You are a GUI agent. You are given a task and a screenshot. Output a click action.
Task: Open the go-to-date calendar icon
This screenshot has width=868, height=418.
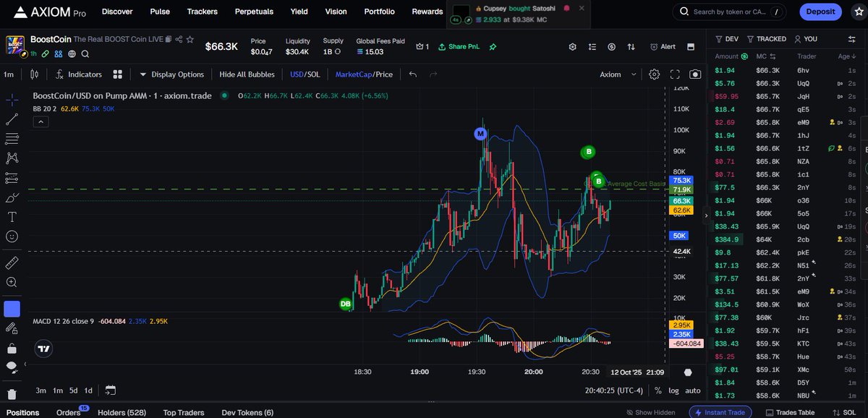[110, 391]
